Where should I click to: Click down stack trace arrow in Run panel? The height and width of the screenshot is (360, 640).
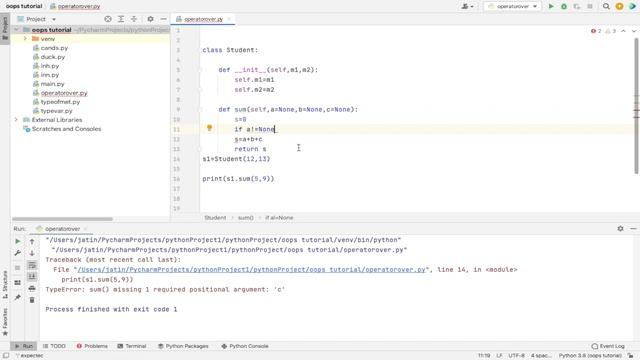[x=32, y=253]
